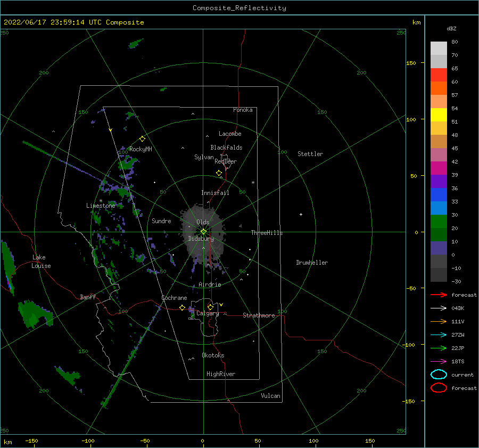Image resolution: width=479 pixels, height=448 pixels.
Task: Click the Innisfail label
Action: coord(215,193)
